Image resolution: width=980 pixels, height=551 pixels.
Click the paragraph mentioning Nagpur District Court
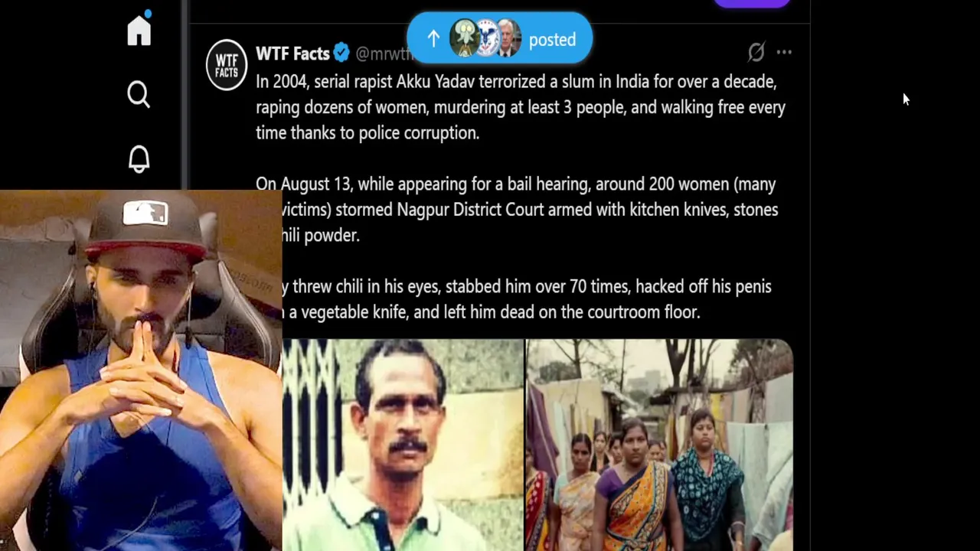pos(517,210)
